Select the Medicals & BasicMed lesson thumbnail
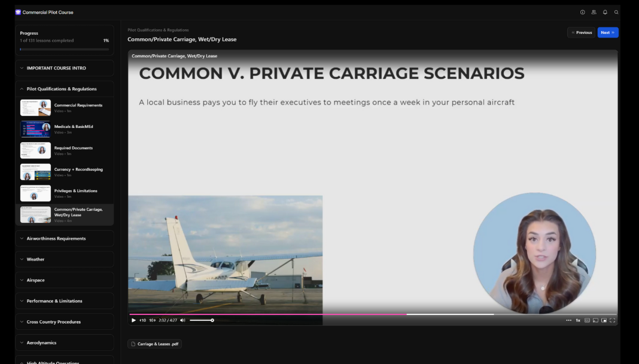 tap(35, 129)
